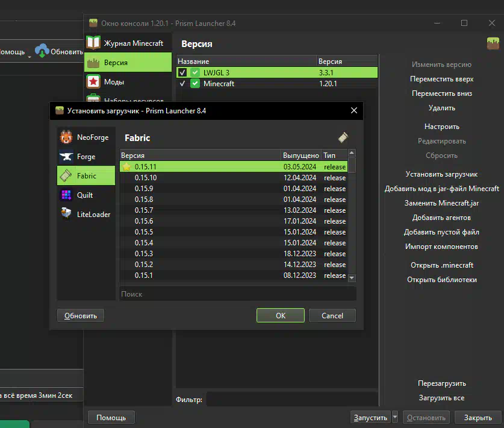Select Fabric version 0.15.4 row
This screenshot has width=504, height=428.
[x=234, y=243]
